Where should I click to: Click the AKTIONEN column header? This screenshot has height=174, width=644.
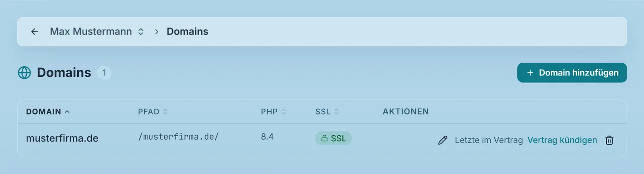(x=406, y=112)
